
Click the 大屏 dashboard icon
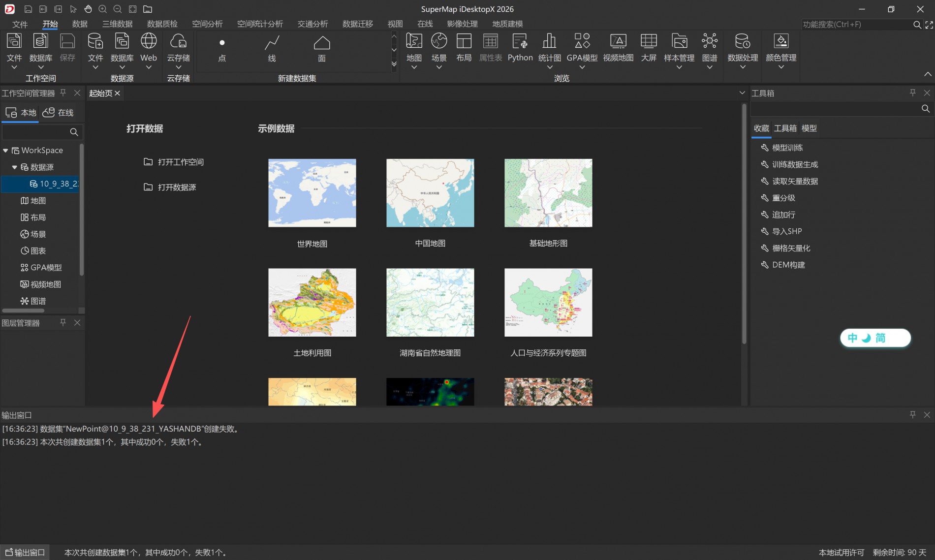[x=649, y=47]
